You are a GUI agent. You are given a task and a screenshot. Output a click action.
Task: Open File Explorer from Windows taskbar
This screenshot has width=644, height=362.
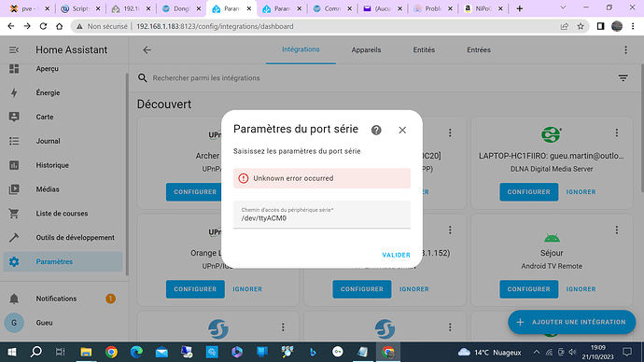pyautogui.click(x=86, y=352)
